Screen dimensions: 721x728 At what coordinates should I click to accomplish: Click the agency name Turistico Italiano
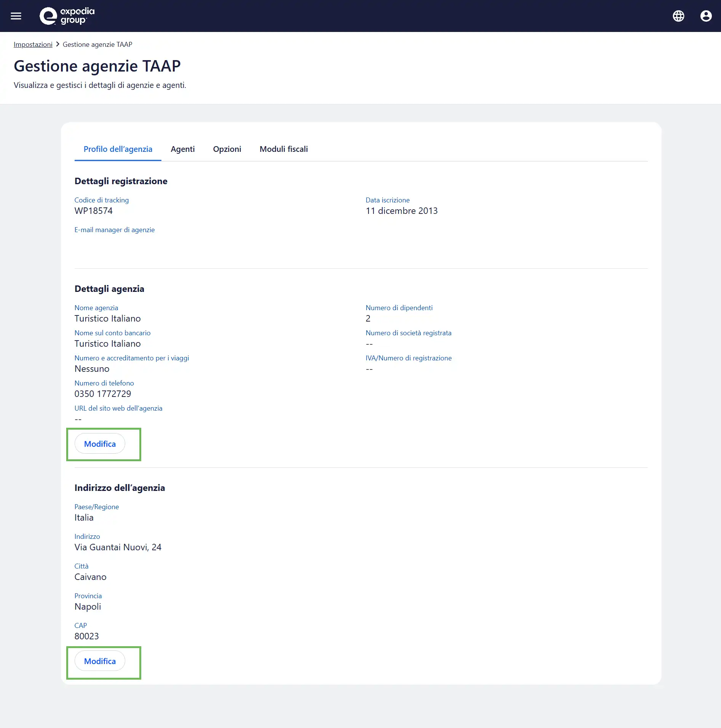point(108,319)
